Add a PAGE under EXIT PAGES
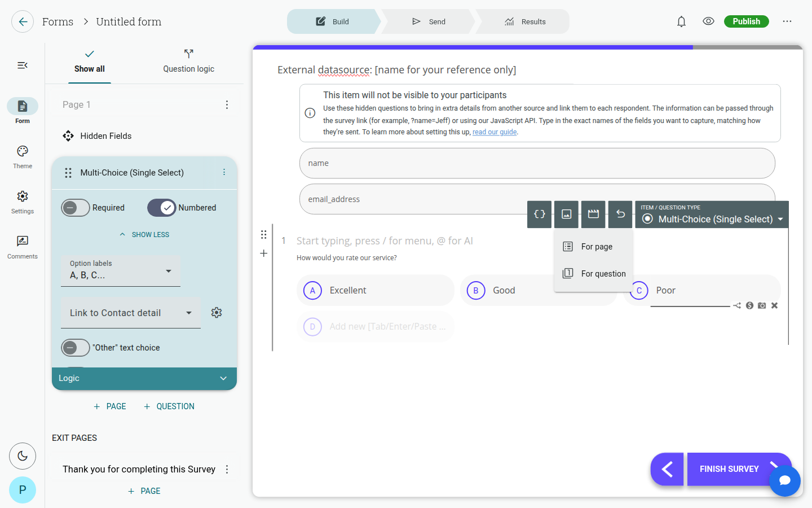Screen dimensions: 812x508 coord(144,491)
